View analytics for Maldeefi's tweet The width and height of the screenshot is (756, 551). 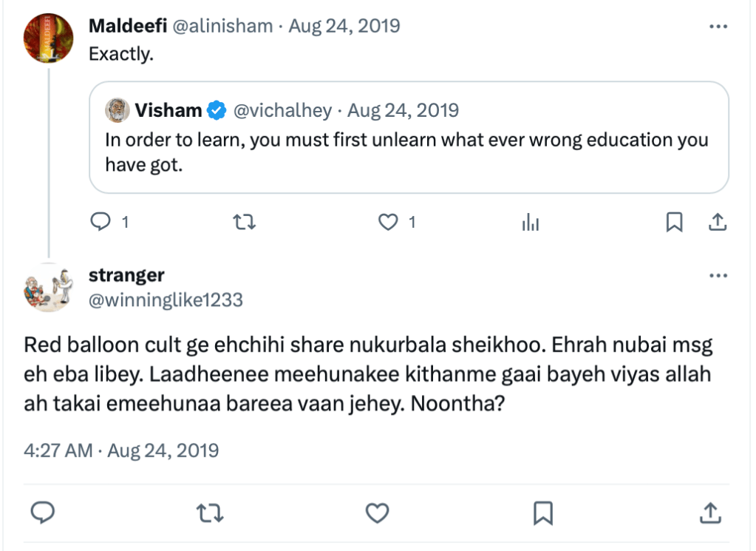(x=531, y=222)
